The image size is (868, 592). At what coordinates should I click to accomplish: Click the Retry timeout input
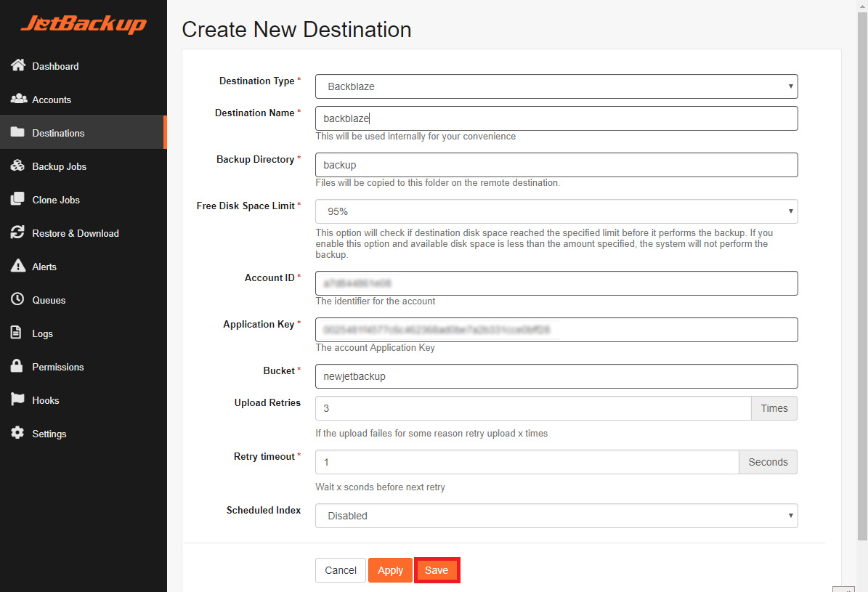pos(527,462)
